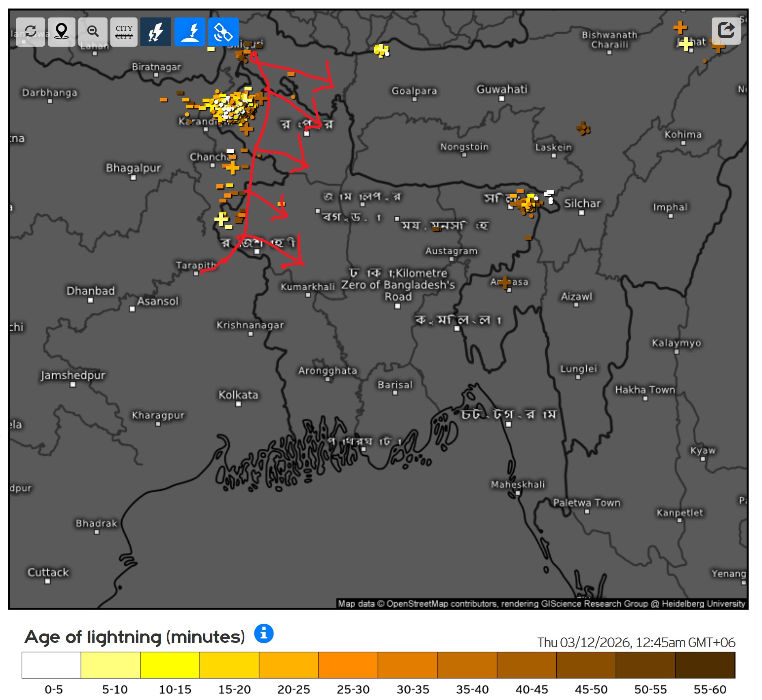Zoom out using the magnifier icon

coord(93,32)
